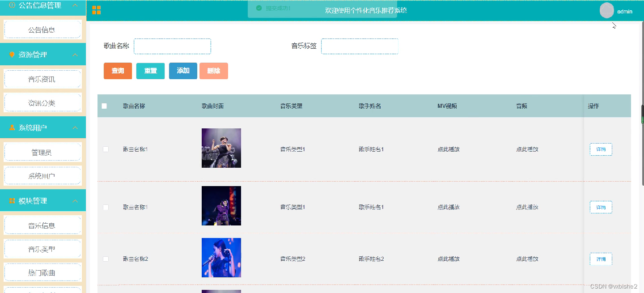The image size is (644, 293).
Task: Open 管理员 in the sidebar
Action: tap(42, 152)
